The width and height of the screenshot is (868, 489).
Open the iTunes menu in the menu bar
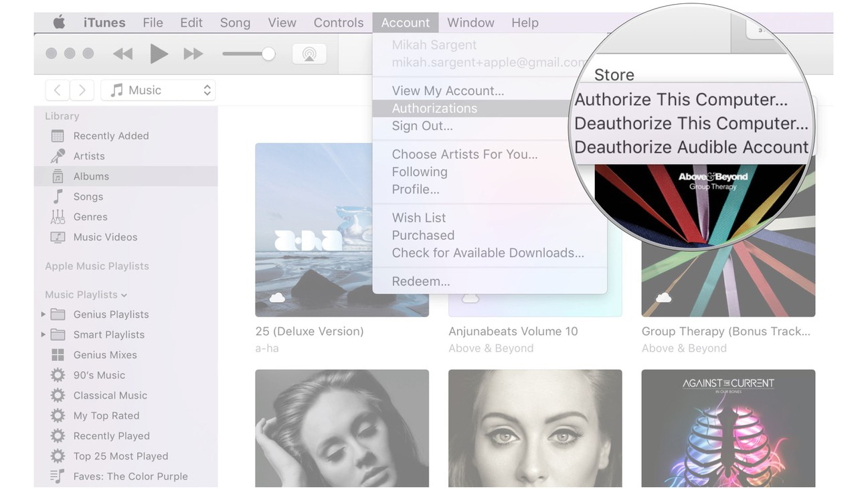point(104,22)
